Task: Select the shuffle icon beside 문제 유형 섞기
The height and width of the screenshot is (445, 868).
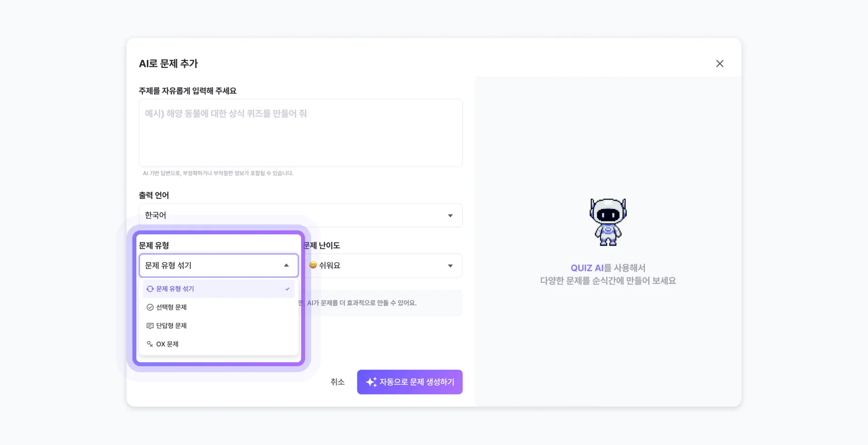Action: click(x=150, y=289)
